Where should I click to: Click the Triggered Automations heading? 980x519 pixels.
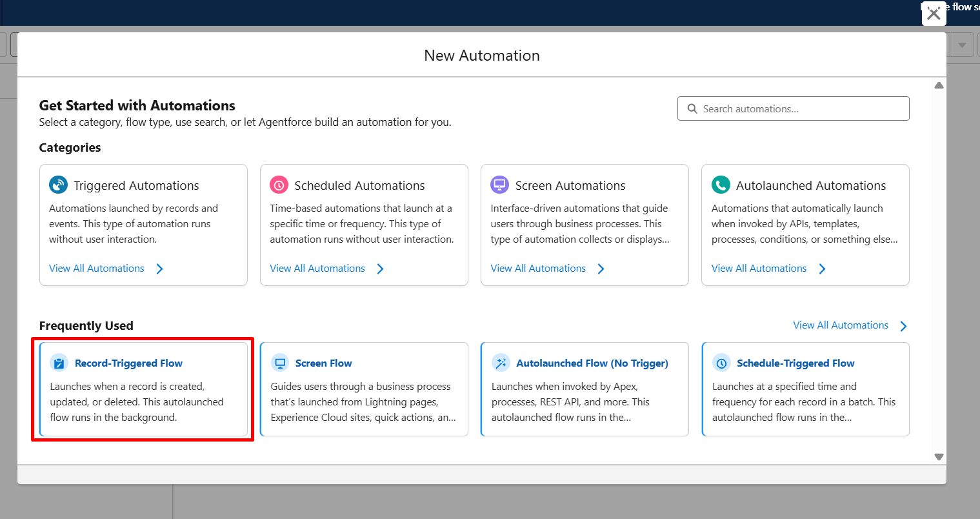pos(136,185)
